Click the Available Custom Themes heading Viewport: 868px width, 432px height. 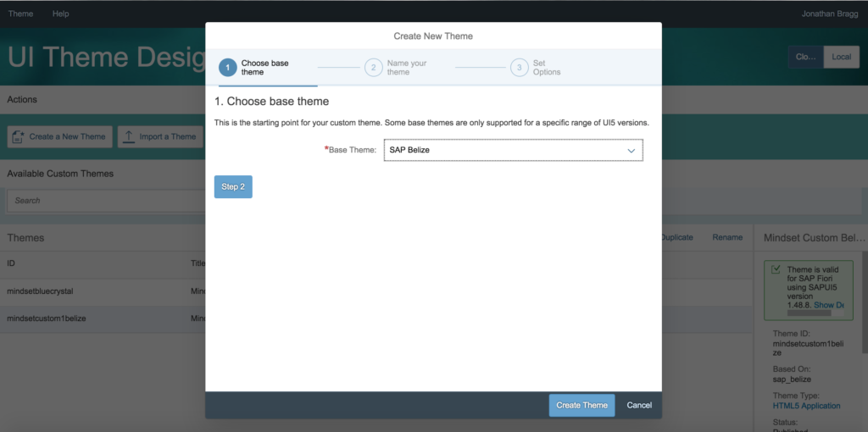(60, 174)
